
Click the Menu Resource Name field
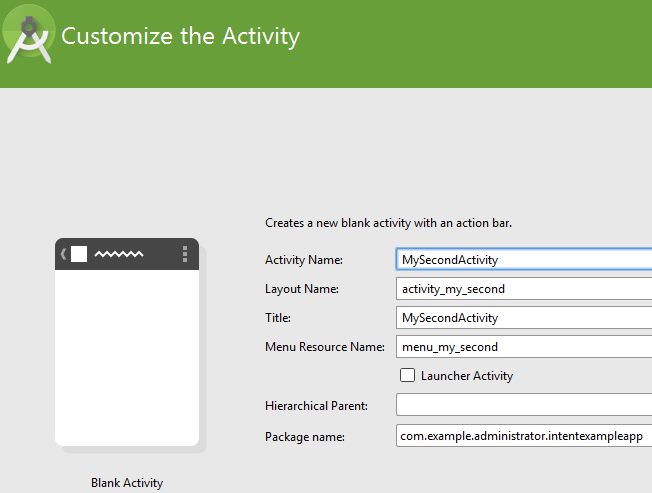tap(523, 347)
